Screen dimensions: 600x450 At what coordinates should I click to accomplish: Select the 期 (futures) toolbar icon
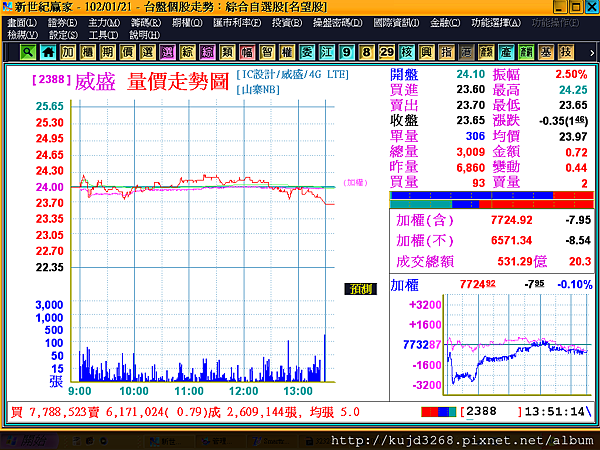pos(108,52)
